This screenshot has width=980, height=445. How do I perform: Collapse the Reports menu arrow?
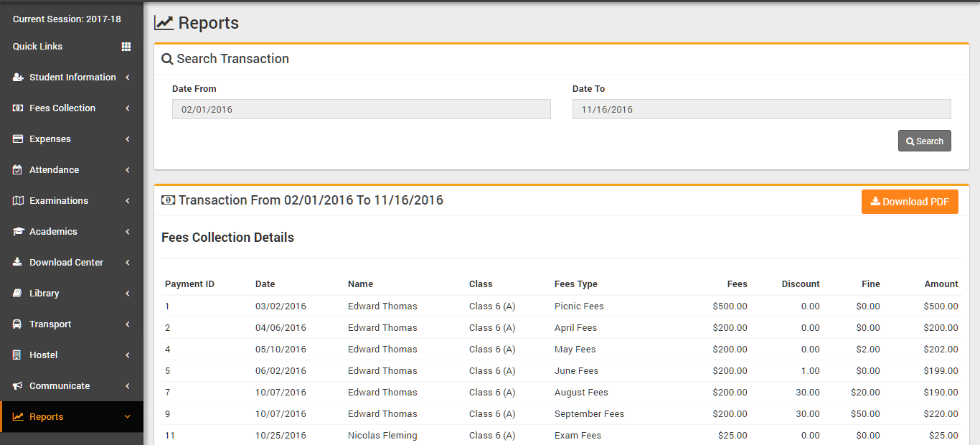coord(128,417)
